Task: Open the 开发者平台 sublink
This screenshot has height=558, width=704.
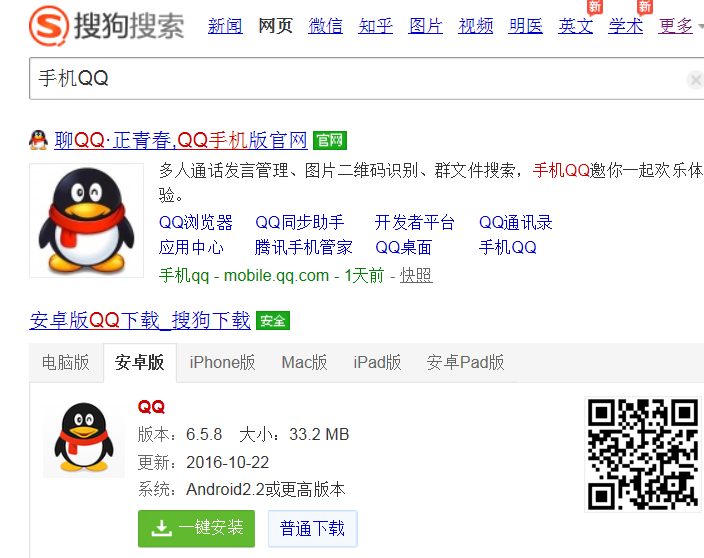Action: (x=414, y=223)
